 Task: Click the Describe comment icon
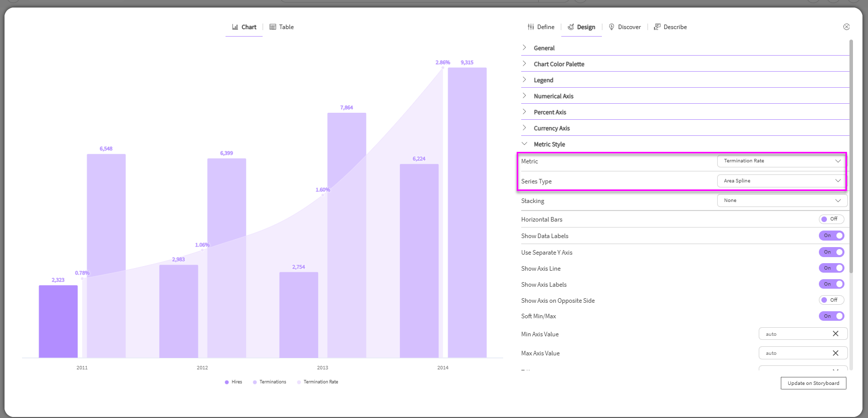click(657, 27)
